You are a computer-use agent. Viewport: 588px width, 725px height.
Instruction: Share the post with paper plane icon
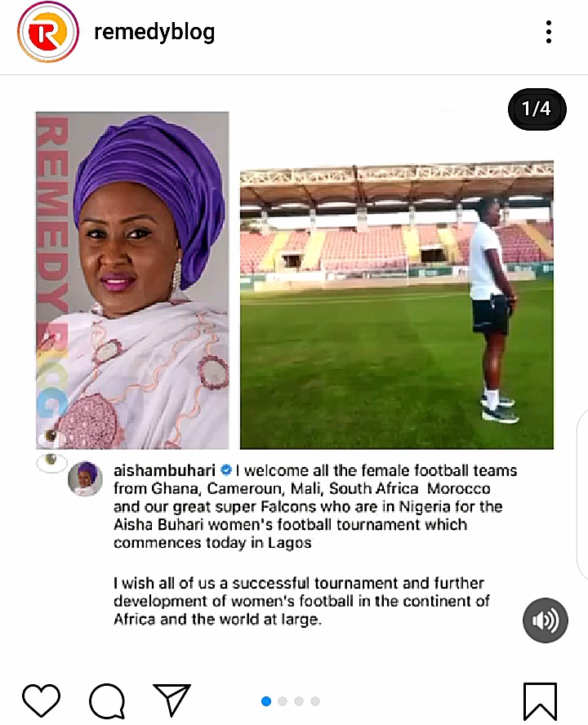pos(171,700)
